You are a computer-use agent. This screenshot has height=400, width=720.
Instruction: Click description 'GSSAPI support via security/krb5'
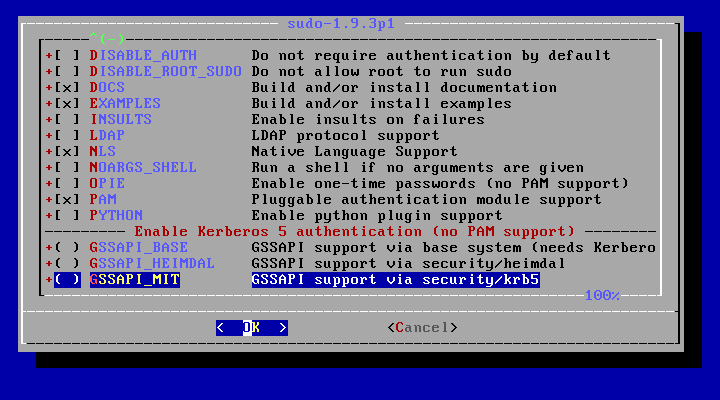[x=395, y=280]
